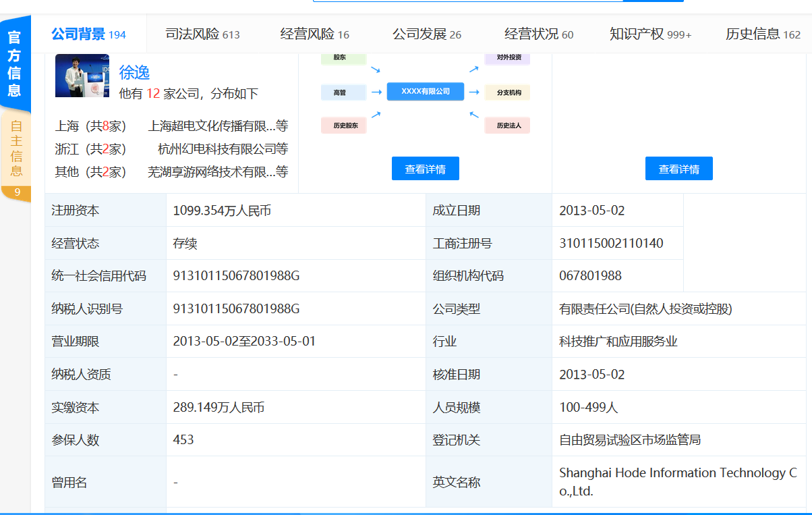Open the 公司发展 tab
The width and height of the screenshot is (812, 515).
click(427, 34)
